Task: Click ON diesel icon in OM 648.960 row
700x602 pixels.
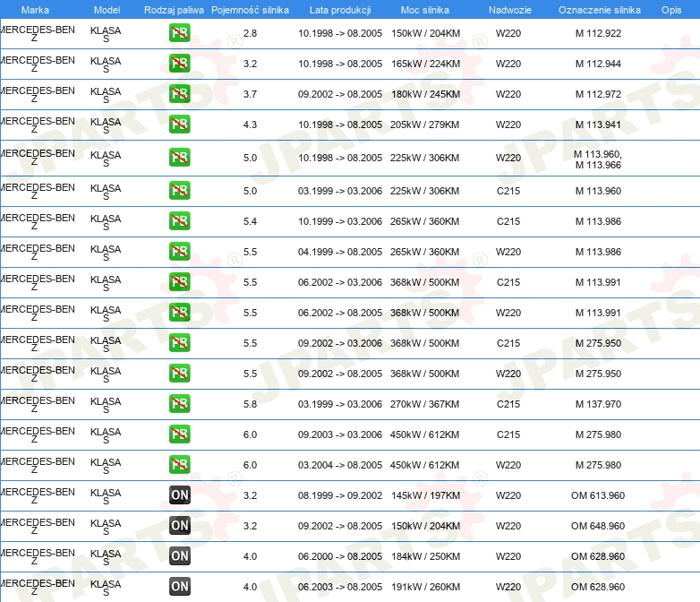Action: tap(179, 525)
